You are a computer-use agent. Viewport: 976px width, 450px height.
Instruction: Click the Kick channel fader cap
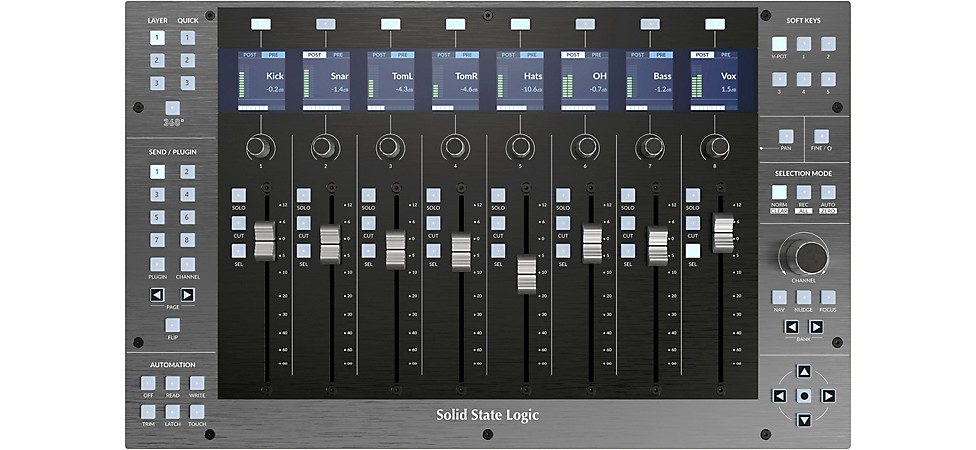pos(265,240)
